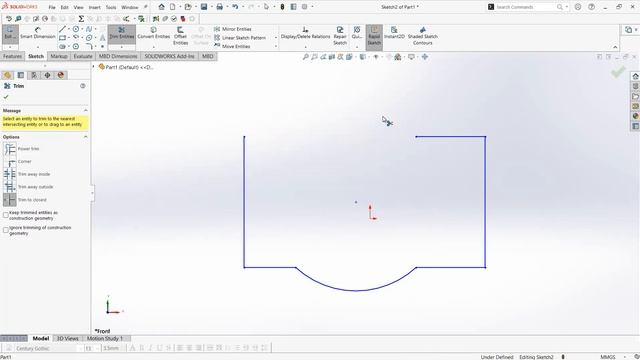Switch to the Motion Study 1 tab
The image size is (640, 360).
point(104,338)
